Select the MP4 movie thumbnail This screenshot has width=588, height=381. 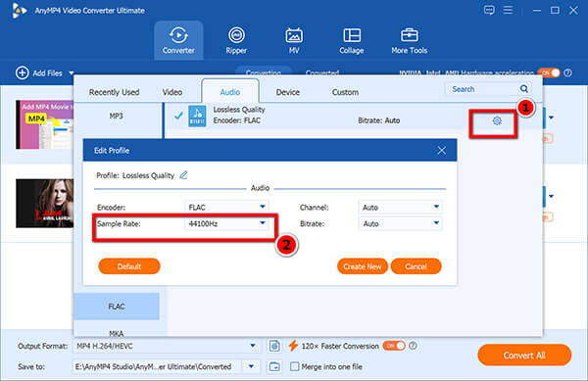click(45, 124)
